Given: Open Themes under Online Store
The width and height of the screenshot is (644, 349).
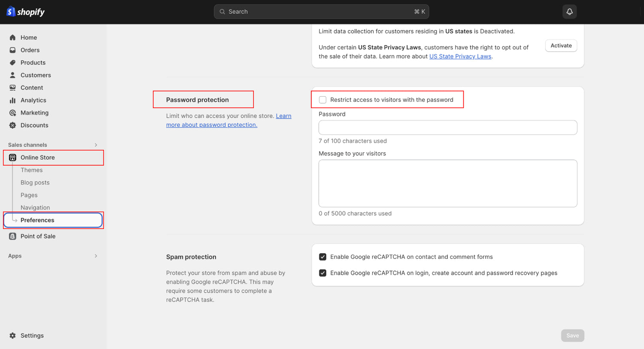Looking at the screenshot, I should click(31, 170).
